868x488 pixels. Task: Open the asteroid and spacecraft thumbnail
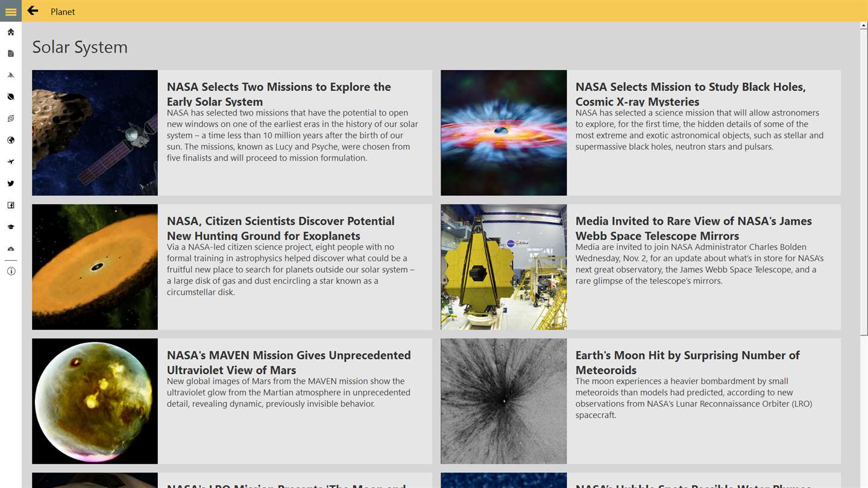click(95, 133)
